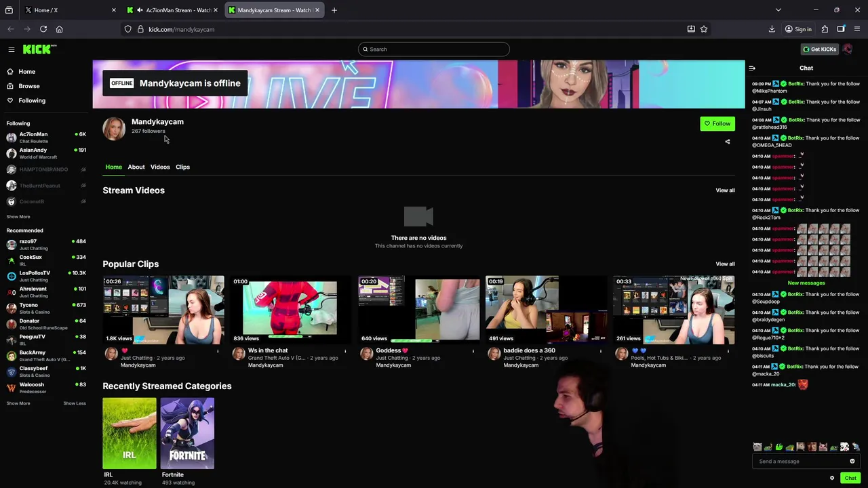
Task: Bookmark this page with the star icon
Action: click(x=704, y=29)
